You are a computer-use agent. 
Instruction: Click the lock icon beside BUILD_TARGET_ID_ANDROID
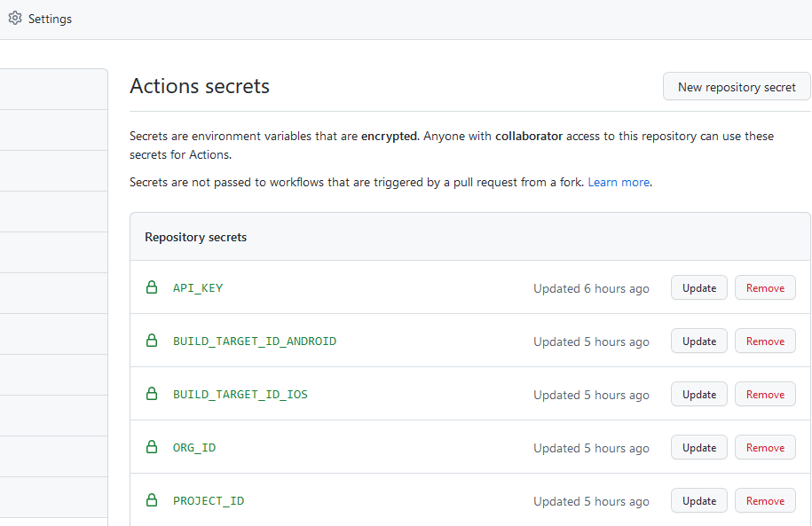click(152, 341)
